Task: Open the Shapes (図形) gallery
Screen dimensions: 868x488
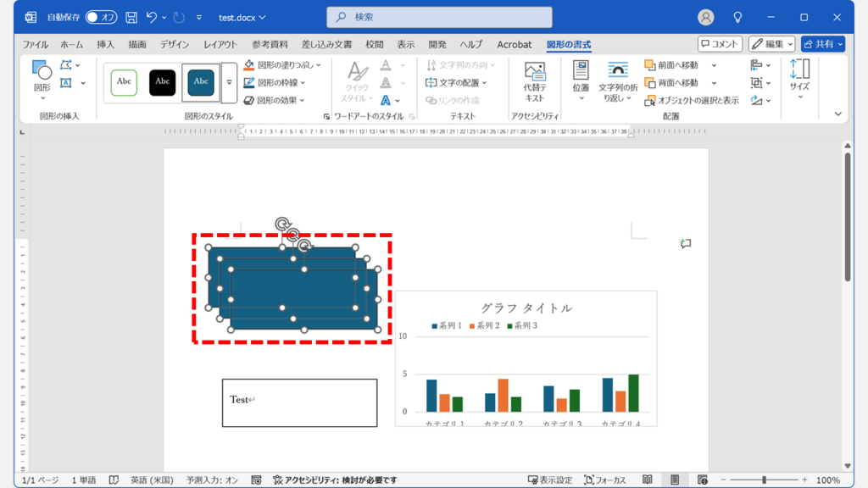Action: tap(42, 80)
